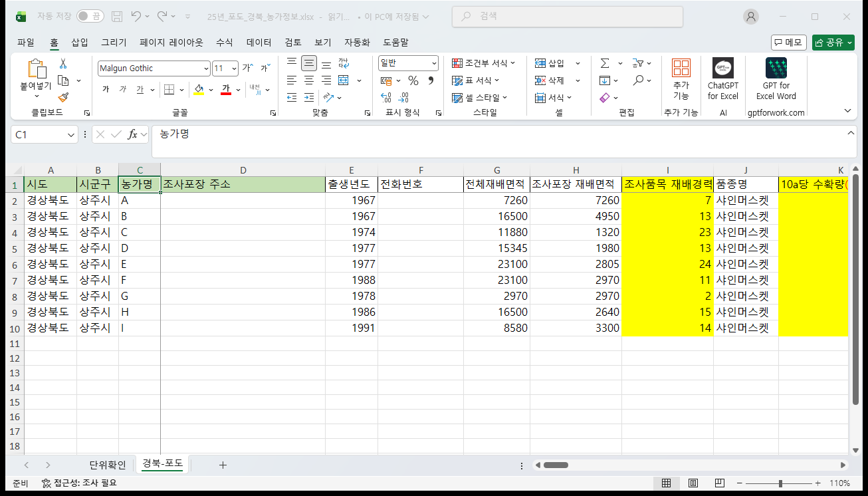This screenshot has height=496, width=868.
Task: Toggle underline 가 formatting
Action: tap(140, 90)
